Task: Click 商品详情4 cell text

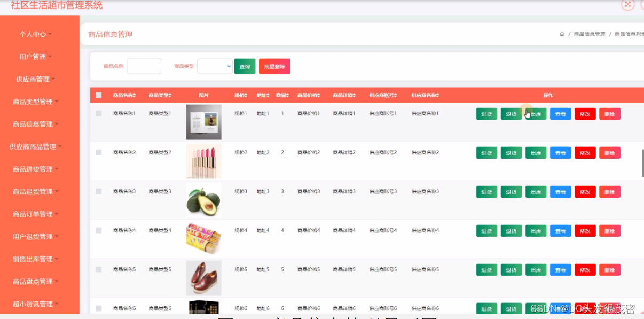Action: 344,230
